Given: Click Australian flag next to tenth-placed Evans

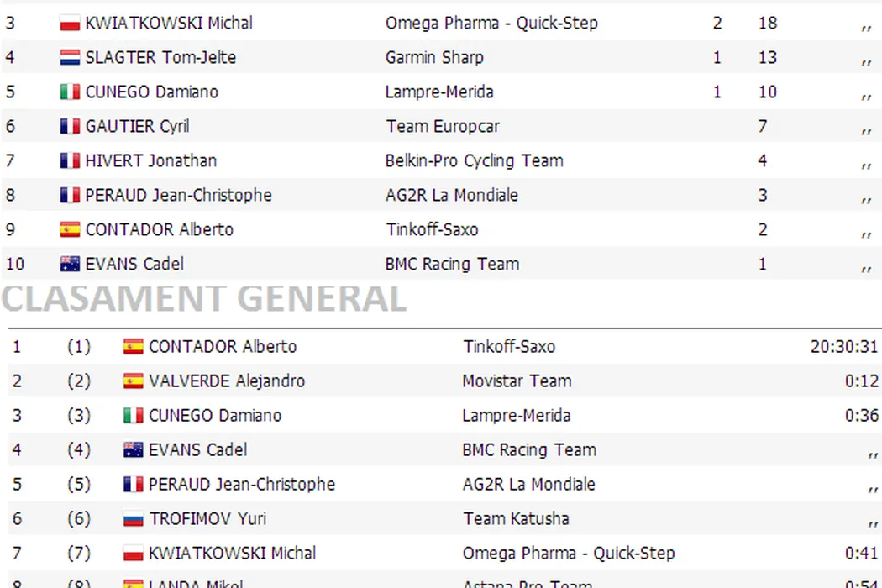Looking at the screenshot, I should [x=70, y=265].
